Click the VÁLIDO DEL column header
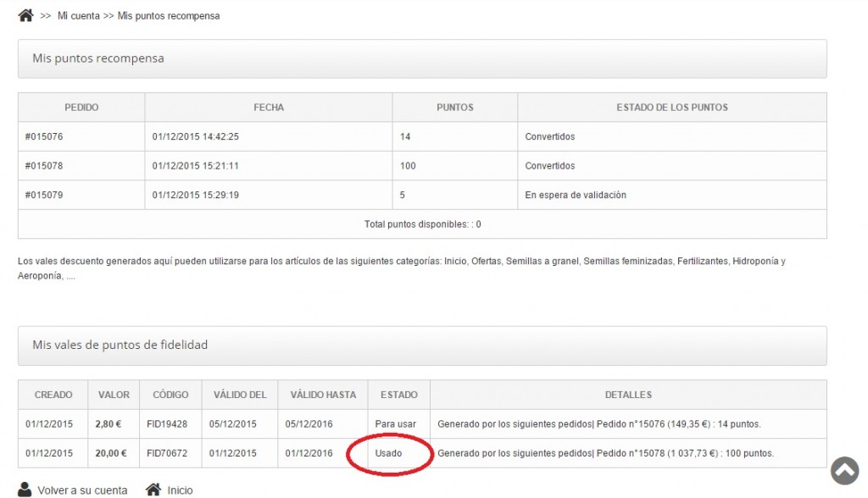The width and height of the screenshot is (868, 498). [x=240, y=395]
